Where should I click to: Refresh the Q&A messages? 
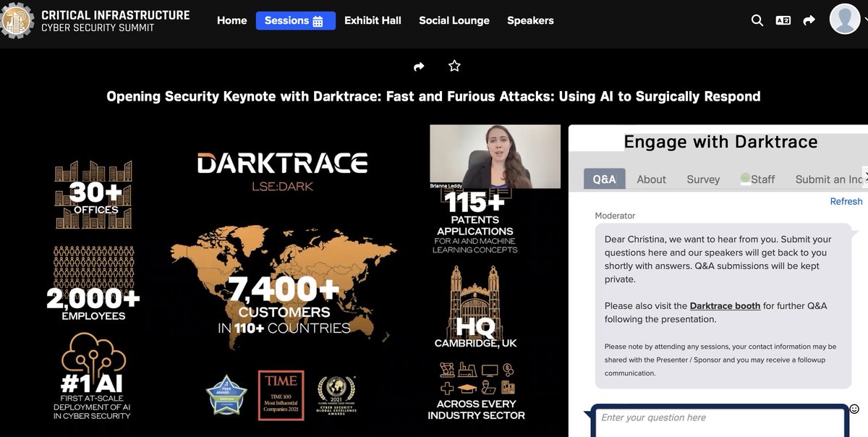[x=846, y=201]
